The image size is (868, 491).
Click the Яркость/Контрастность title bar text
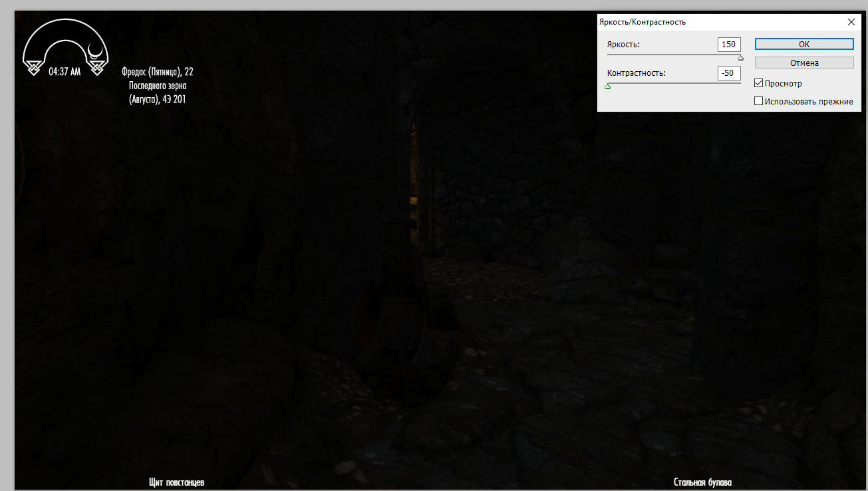pyautogui.click(x=643, y=22)
